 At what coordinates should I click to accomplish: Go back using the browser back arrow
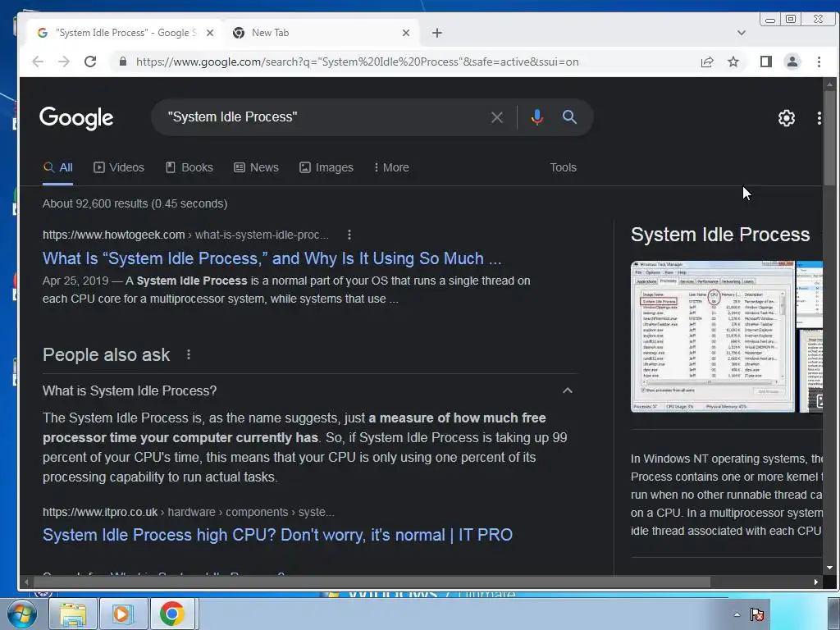click(38, 62)
